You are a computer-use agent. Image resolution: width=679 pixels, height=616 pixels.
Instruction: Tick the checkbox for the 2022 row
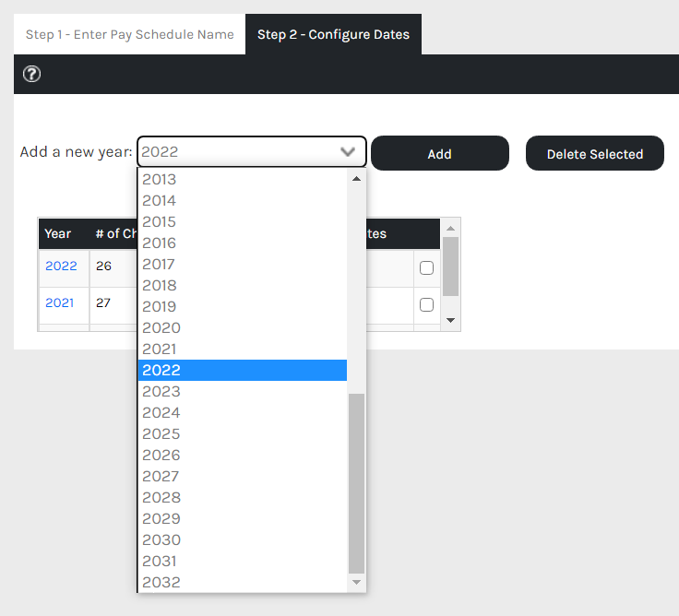[426, 268]
